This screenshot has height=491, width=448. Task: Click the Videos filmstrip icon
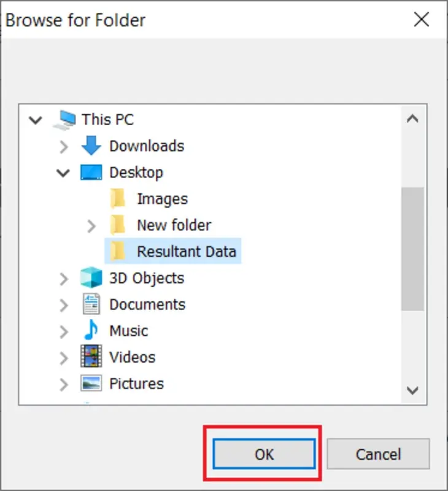click(x=92, y=357)
